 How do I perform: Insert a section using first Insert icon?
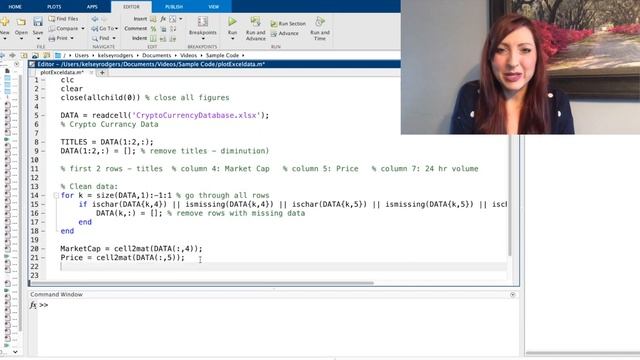(x=153, y=19)
